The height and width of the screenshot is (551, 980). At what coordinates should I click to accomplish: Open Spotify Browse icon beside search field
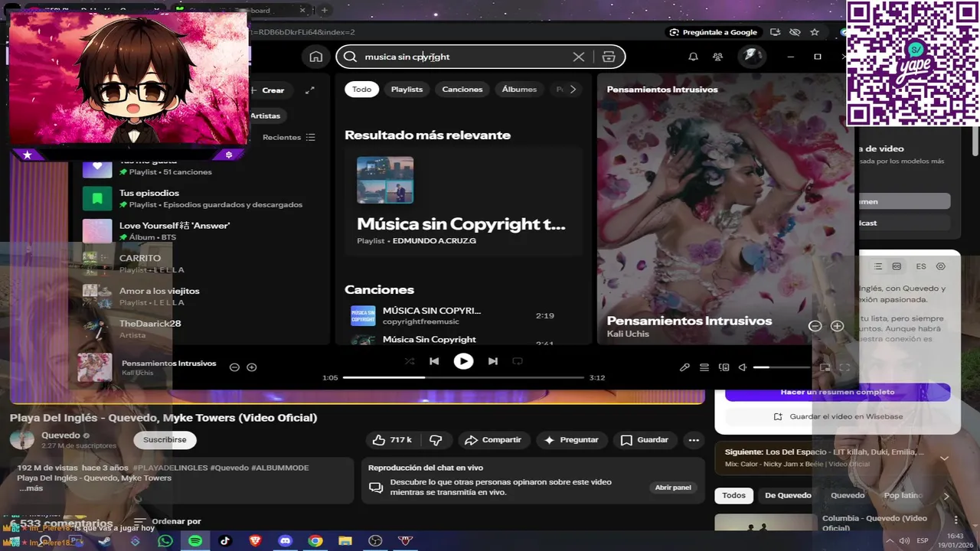click(x=609, y=57)
